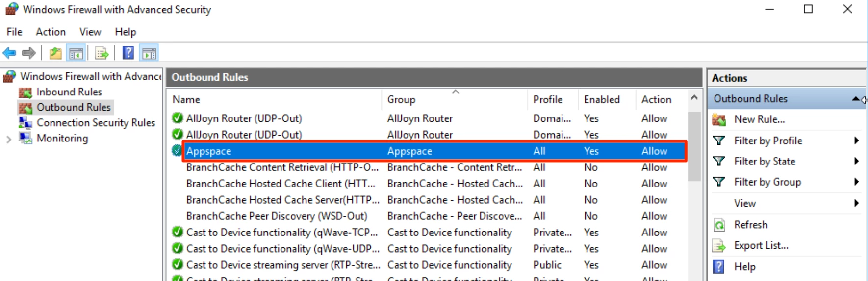Select Outbound Rules in the tree
The image size is (868, 281).
74,107
